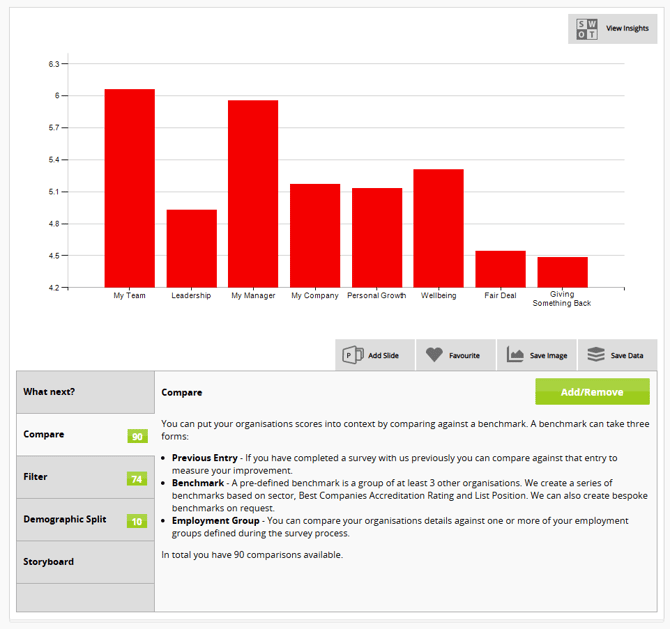The width and height of the screenshot is (670, 629).
Task: Select the Filter tab
Action: tap(85, 477)
